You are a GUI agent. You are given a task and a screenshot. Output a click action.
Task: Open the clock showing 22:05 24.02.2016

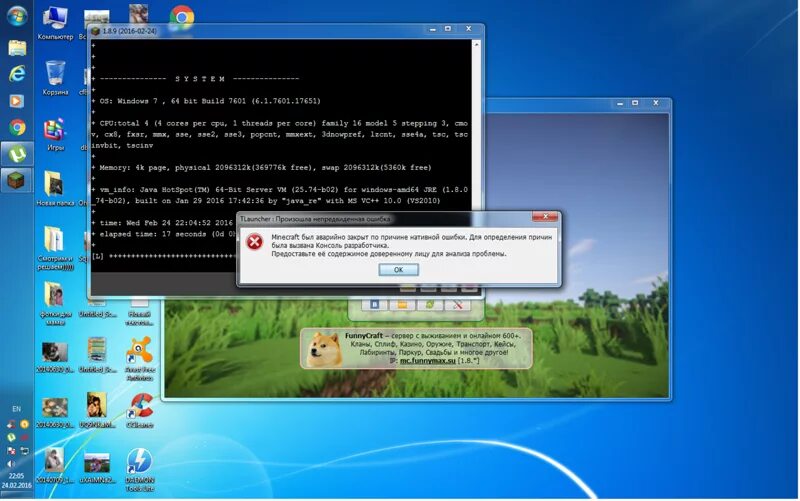pos(16,481)
